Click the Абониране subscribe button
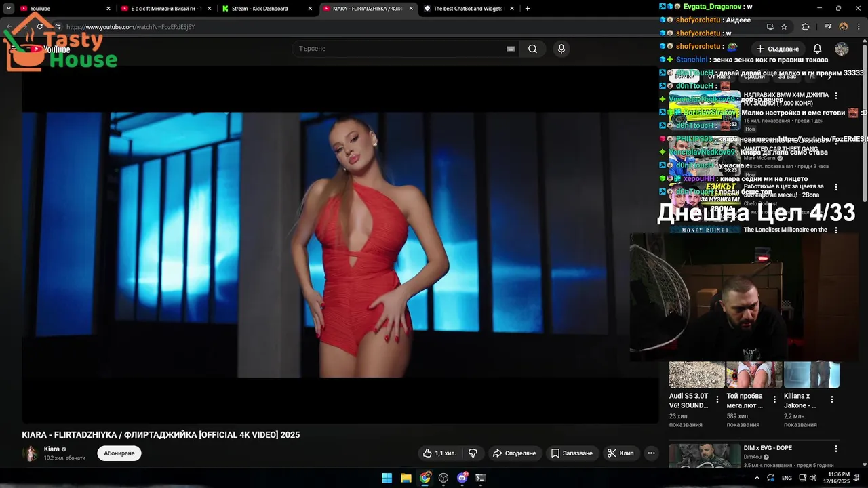The width and height of the screenshot is (868, 488). (x=119, y=453)
